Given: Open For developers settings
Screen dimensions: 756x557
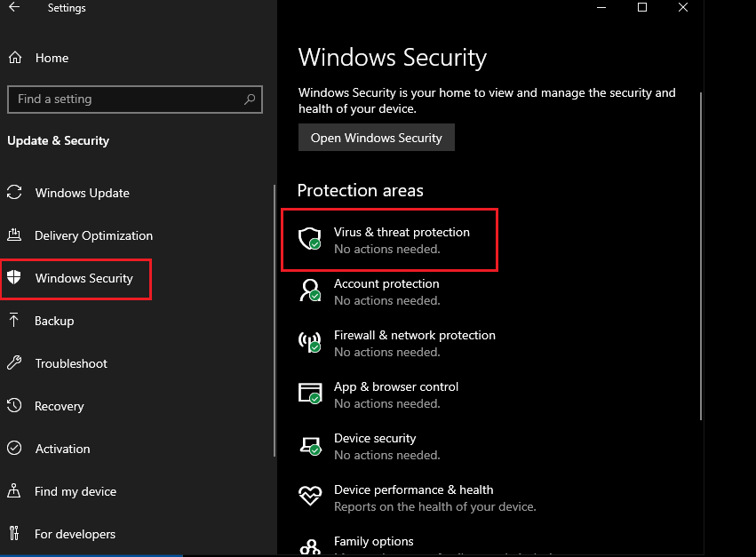Looking at the screenshot, I should [x=75, y=534].
